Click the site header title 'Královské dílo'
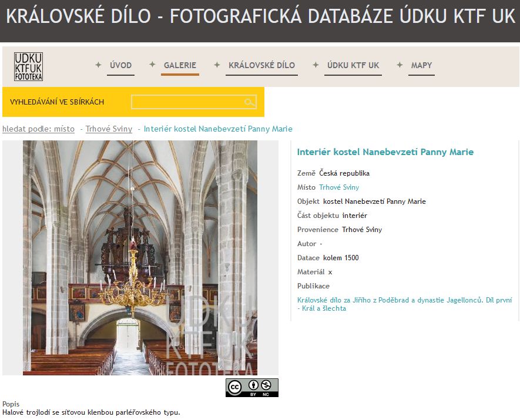Image resolution: width=520 pixels, height=420 pixels. click(260, 16)
